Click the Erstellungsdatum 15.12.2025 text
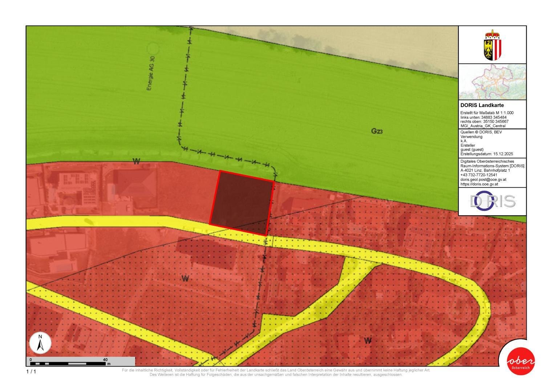The height and width of the screenshot is (392, 555). point(487,154)
